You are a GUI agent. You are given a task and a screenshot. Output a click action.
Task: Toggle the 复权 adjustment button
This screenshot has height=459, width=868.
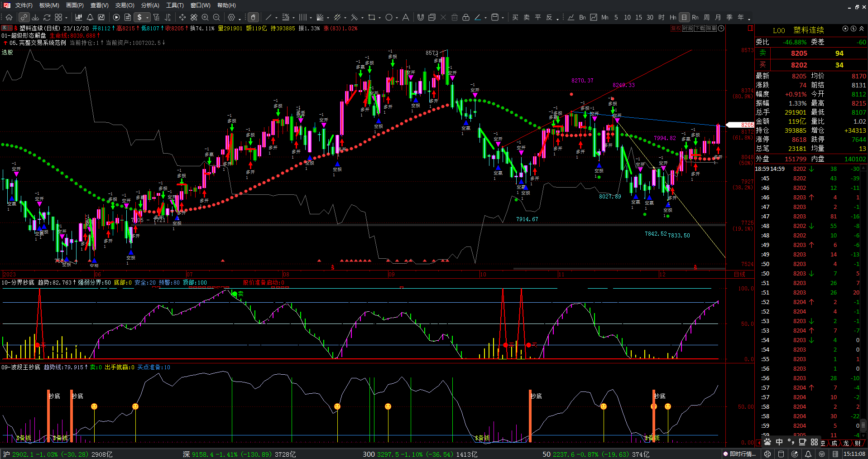point(676,28)
